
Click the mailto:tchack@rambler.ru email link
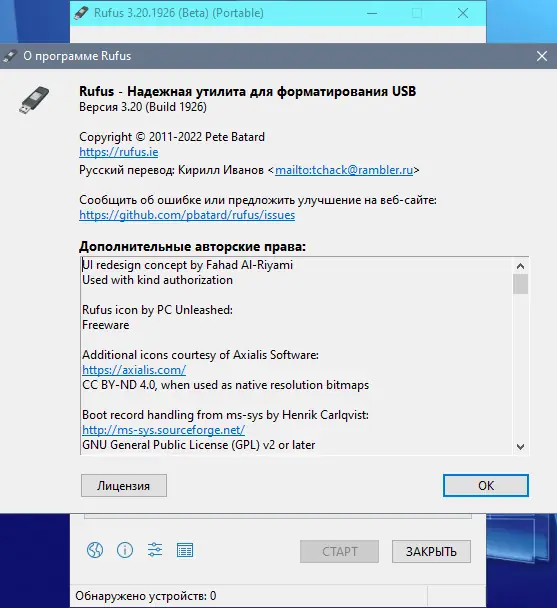(x=344, y=170)
